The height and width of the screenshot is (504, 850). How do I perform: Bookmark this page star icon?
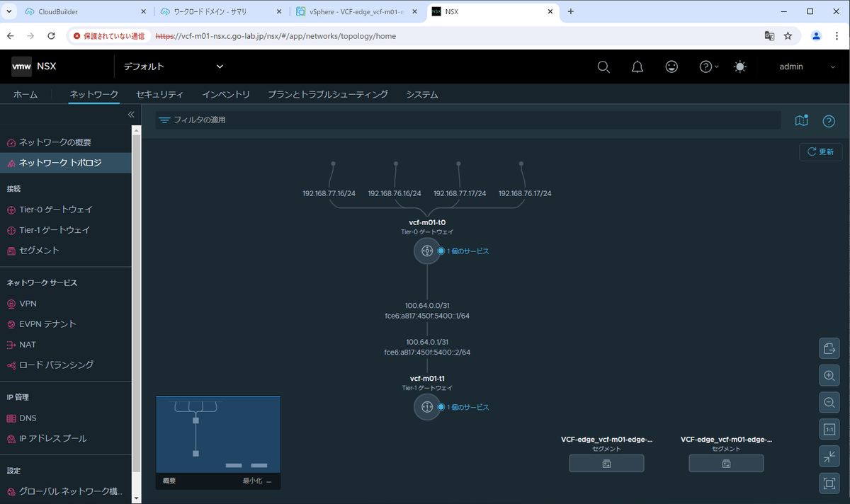pos(788,35)
